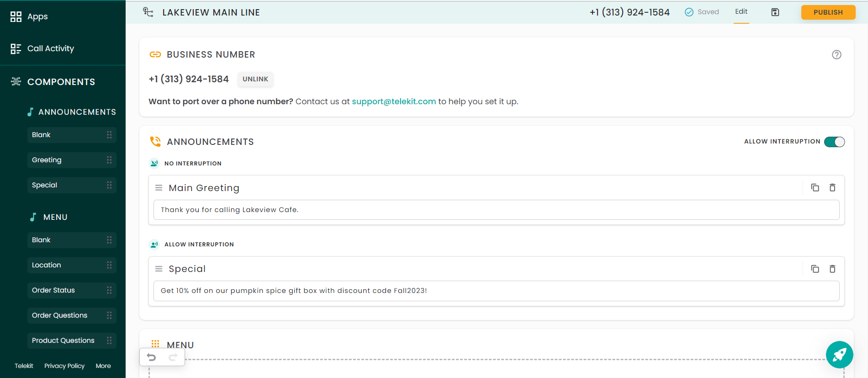The height and width of the screenshot is (378, 868).
Task: Grab the drag handle on Location component
Action: 109,265
